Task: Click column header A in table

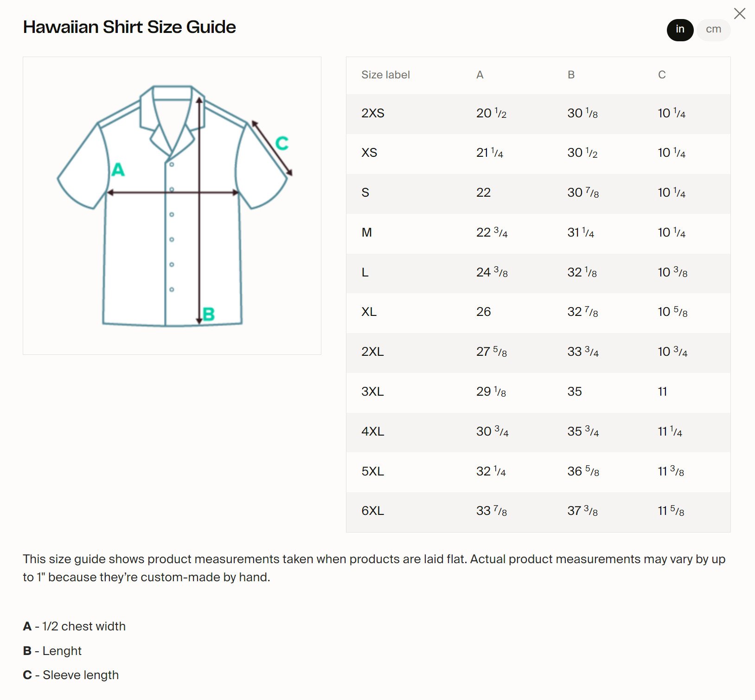Action: coord(480,75)
